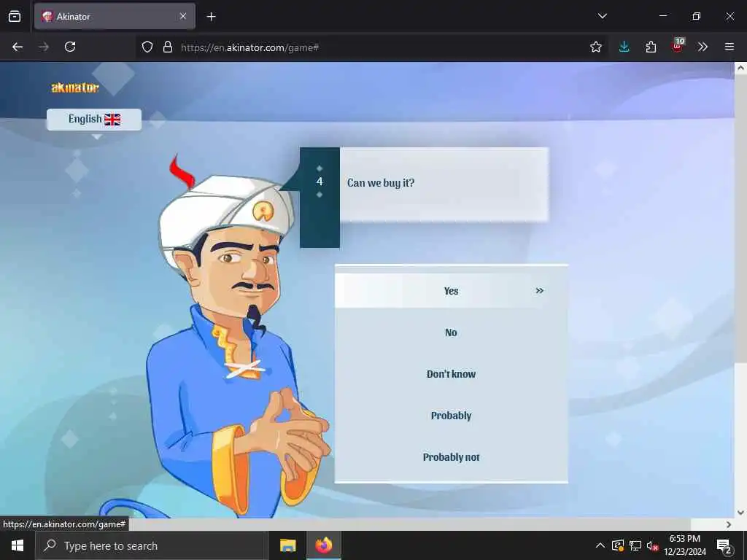Open the tracking protection shield
The height and width of the screenshot is (560, 747).
coord(147,47)
